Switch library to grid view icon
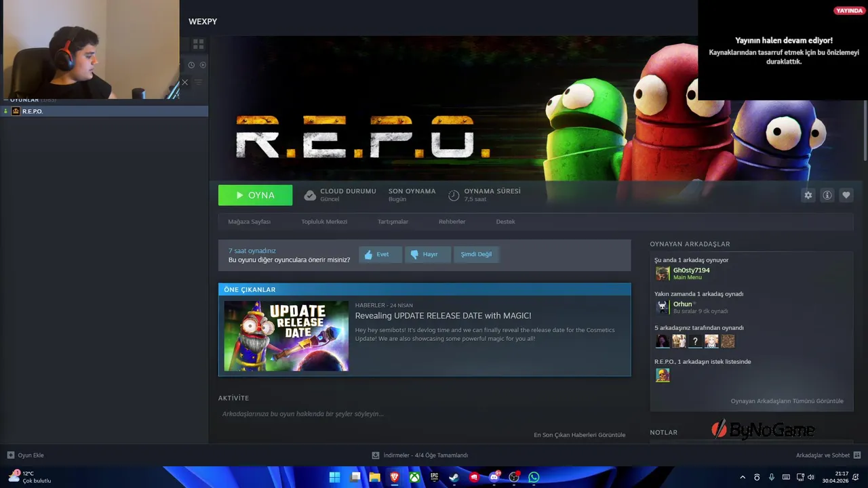 198,44
